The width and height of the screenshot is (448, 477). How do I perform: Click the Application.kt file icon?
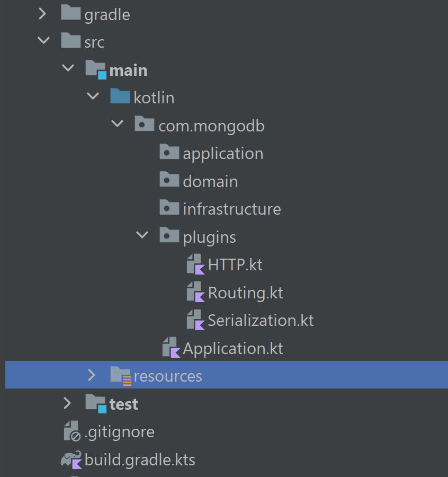pos(169,348)
